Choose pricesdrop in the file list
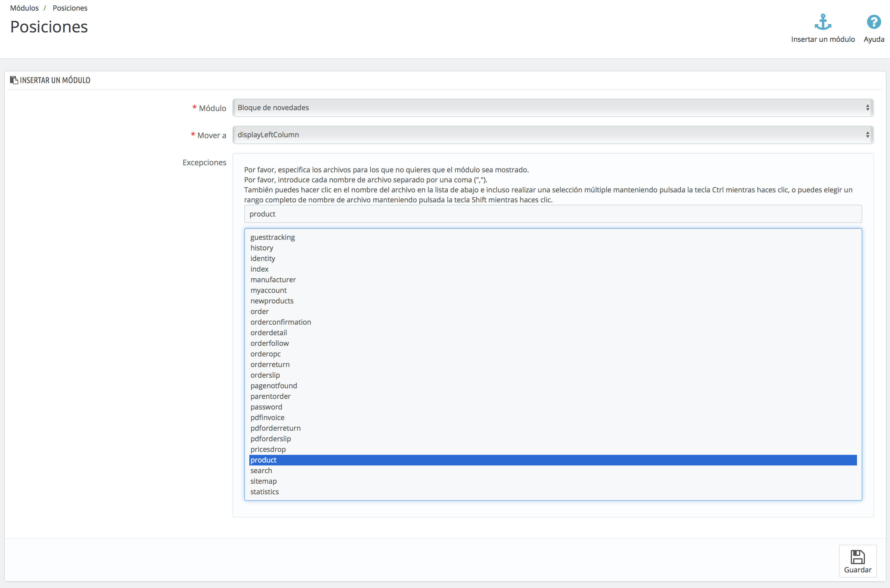Image resolution: width=890 pixels, height=588 pixels. point(268,449)
